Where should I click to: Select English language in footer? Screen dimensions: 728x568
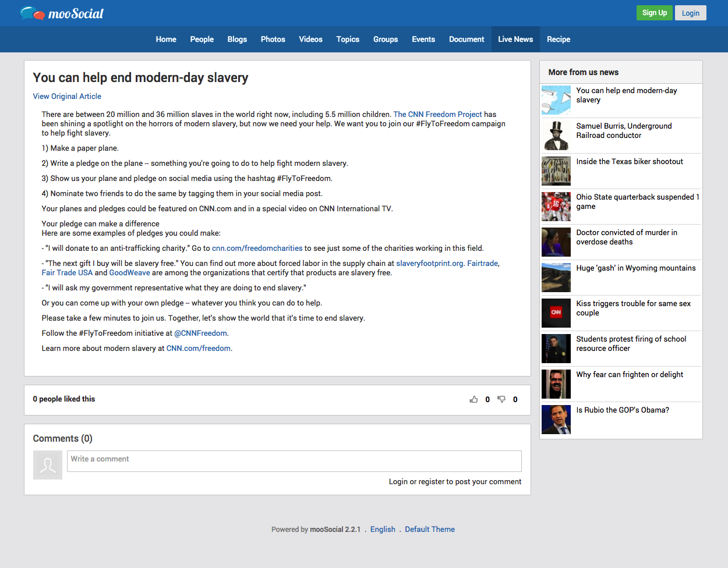click(x=383, y=529)
